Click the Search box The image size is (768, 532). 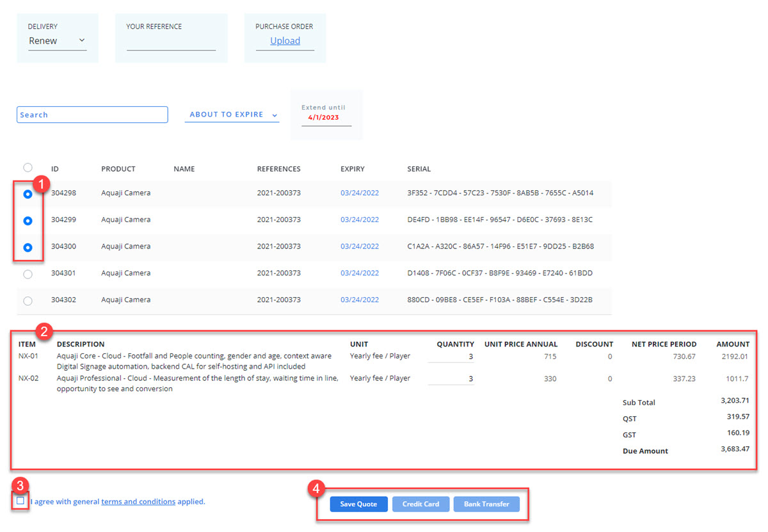(92, 115)
